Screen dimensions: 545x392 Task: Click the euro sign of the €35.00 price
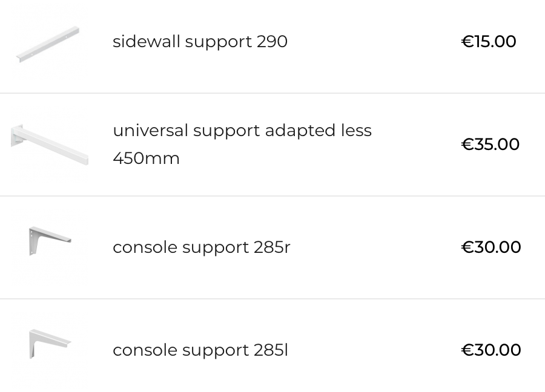tap(467, 145)
